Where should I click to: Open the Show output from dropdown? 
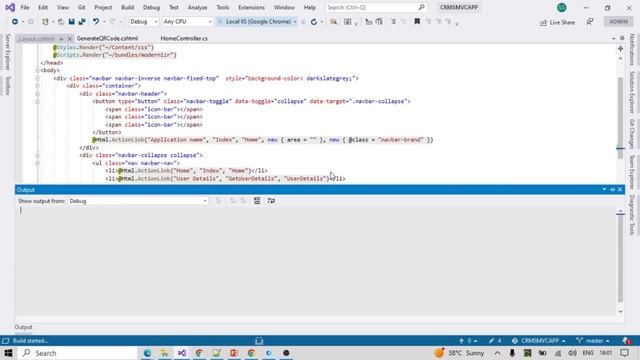point(138,201)
